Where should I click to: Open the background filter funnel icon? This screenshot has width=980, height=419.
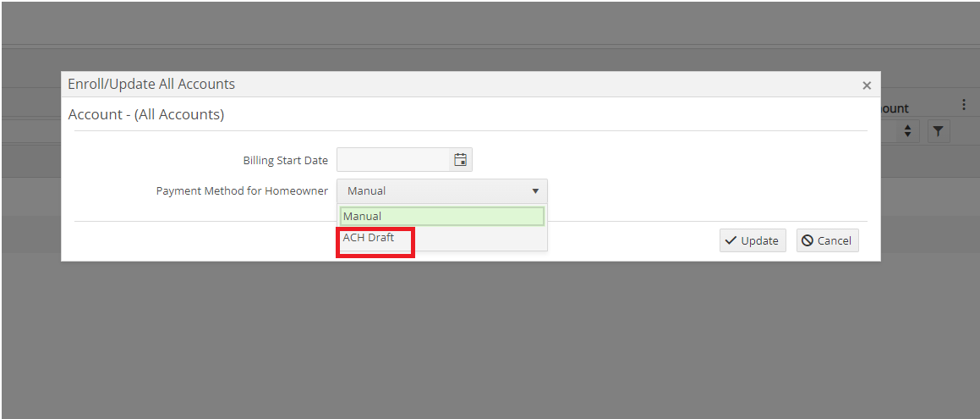[939, 131]
